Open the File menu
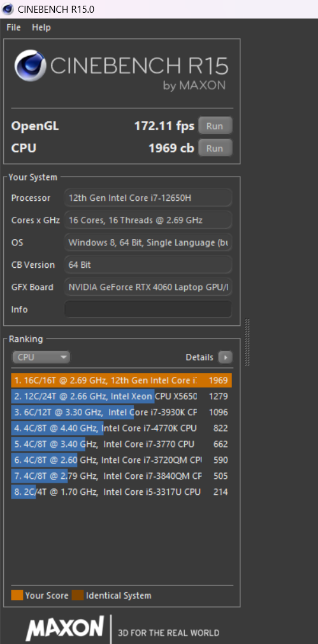This screenshot has width=318, height=644. pyautogui.click(x=13, y=27)
